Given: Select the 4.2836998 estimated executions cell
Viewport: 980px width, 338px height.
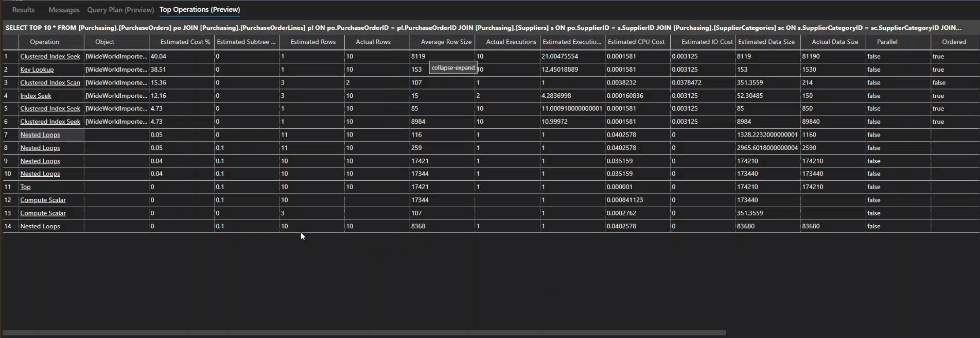Looking at the screenshot, I should [x=573, y=96].
